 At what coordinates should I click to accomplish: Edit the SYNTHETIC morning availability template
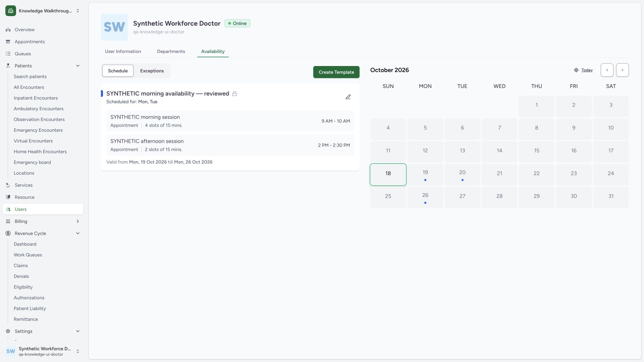[x=348, y=97]
